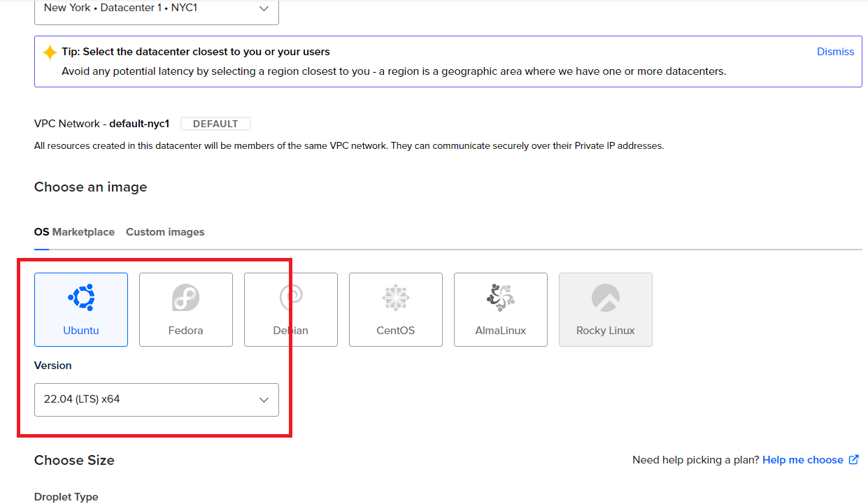The height and width of the screenshot is (504, 868).
Task: Select the Rocky Linux image card
Action: (606, 310)
